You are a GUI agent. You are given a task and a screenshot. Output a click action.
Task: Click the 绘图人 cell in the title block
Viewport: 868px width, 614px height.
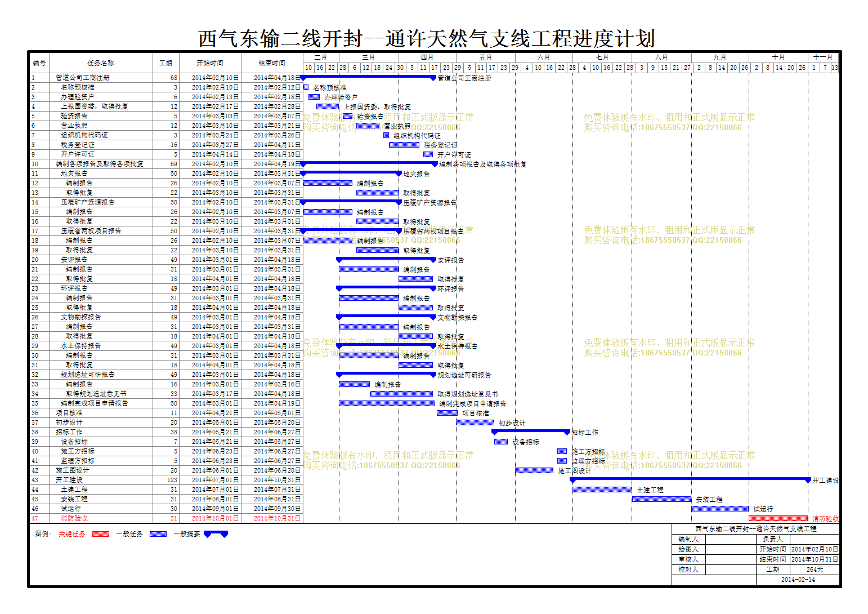[688, 549]
